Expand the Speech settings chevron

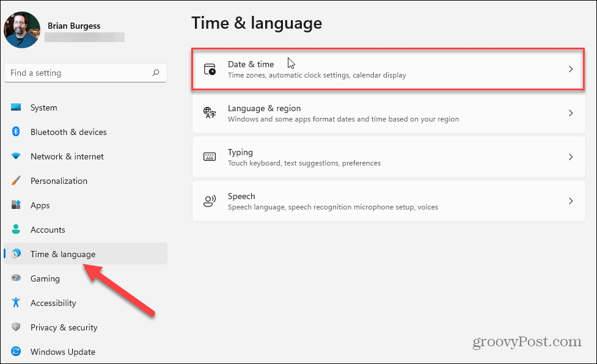click(571, 200)
